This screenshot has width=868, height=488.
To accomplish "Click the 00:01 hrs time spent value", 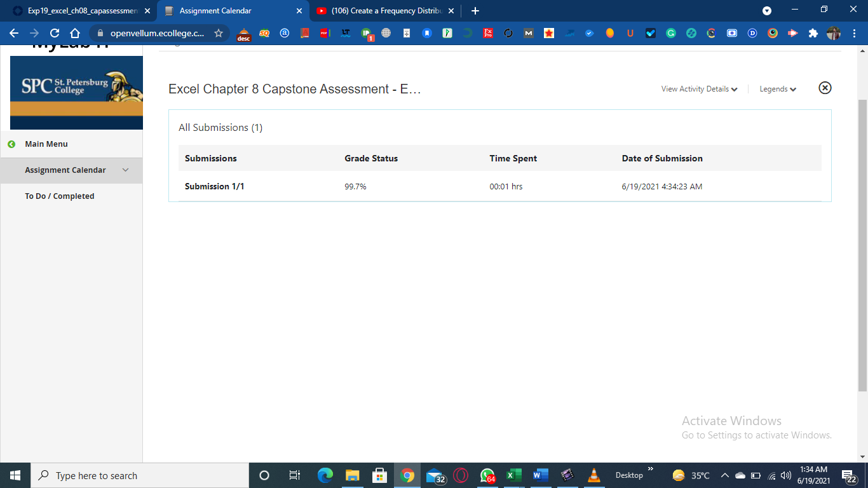I will click(506, 187).
